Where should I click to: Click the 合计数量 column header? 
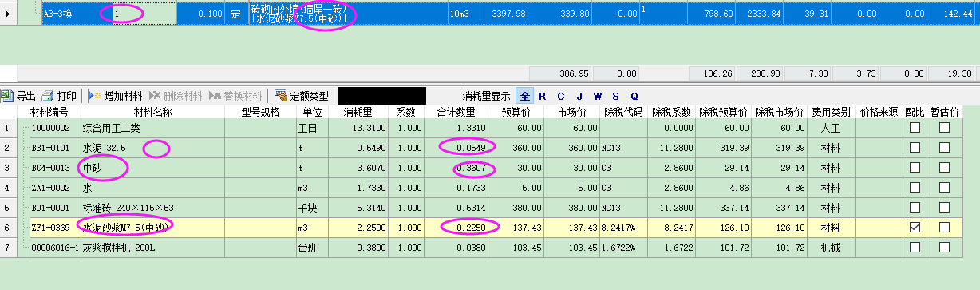(x=456, y=112)
